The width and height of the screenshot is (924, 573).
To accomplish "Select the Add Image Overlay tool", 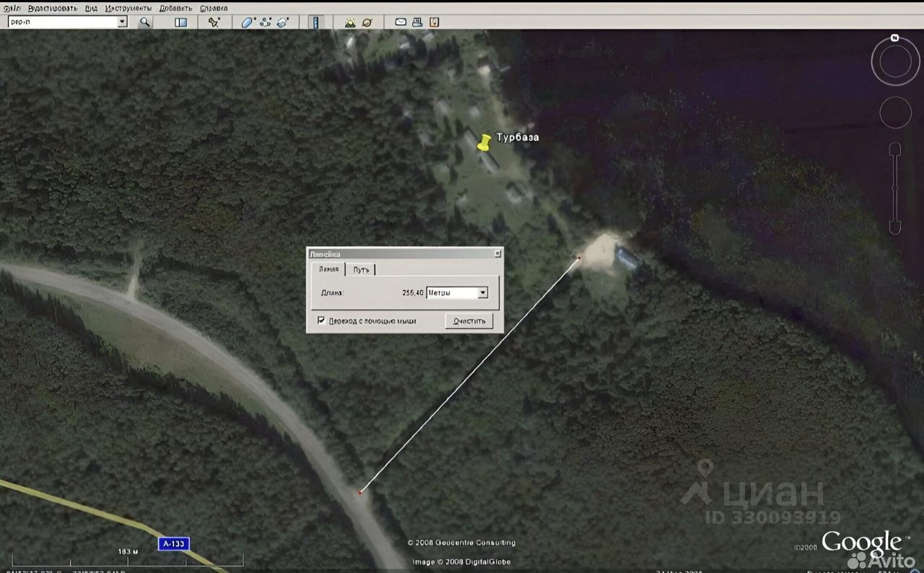I will pos(282,22).
